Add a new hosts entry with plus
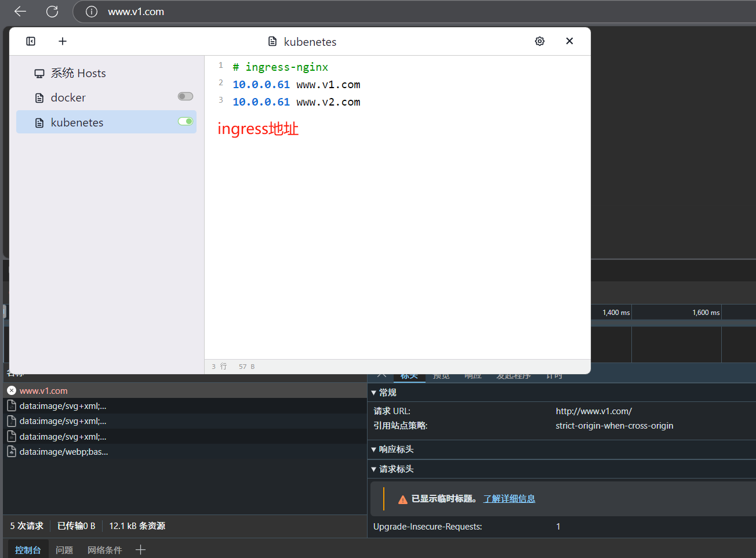The width and height of the screenshot is (756, 558). pos(63,41)
